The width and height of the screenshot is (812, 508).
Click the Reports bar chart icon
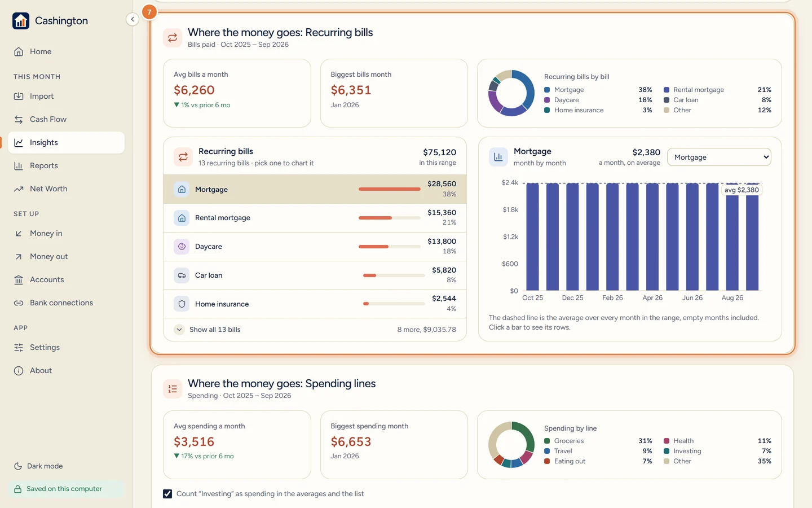coord(19,166)
